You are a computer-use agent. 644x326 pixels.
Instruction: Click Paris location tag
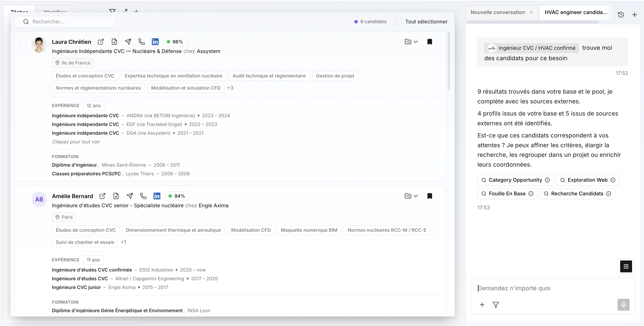[64, 217]
